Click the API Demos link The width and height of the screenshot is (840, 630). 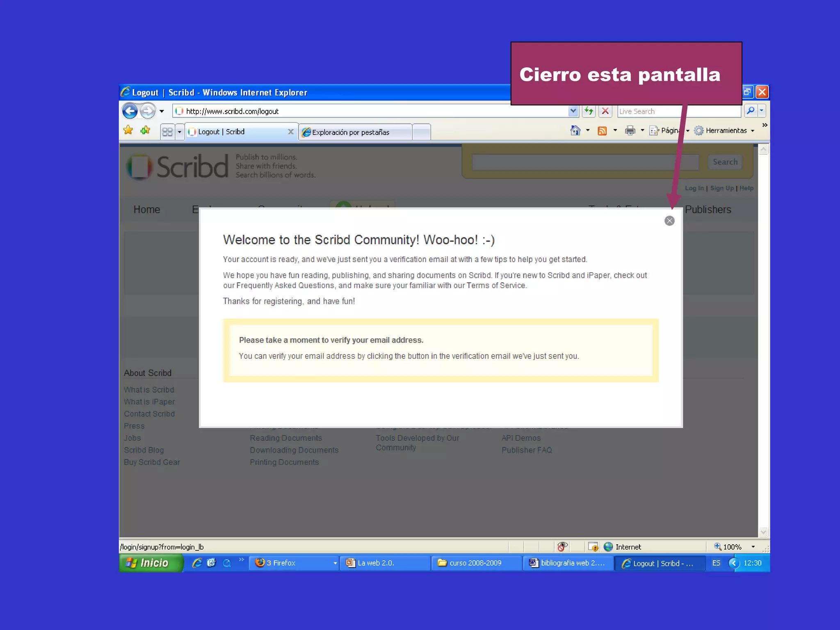[521, 438]
